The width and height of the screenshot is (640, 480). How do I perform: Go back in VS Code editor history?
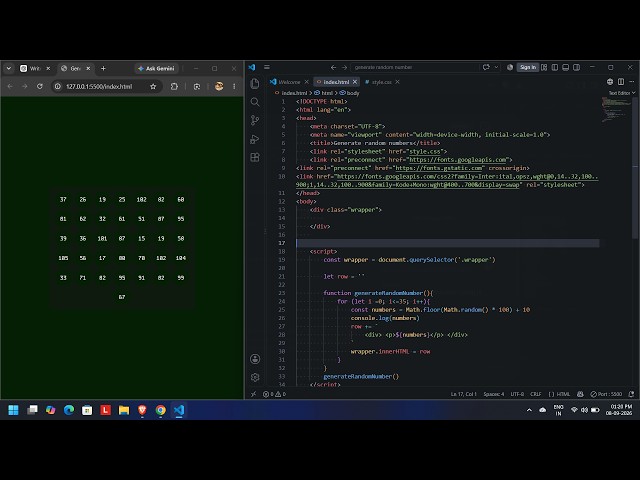click(x=333, y=67)
